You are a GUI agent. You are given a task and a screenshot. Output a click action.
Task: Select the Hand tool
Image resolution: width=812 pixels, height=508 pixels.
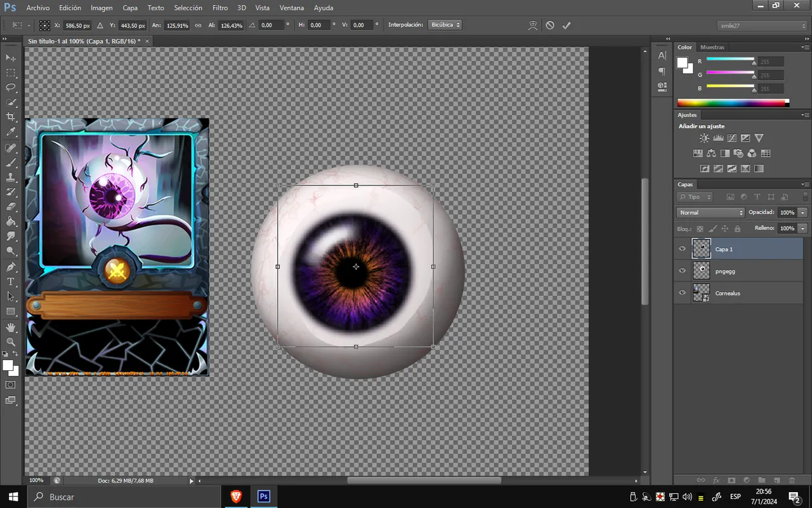pyautogui.click(x=11, y=327)
